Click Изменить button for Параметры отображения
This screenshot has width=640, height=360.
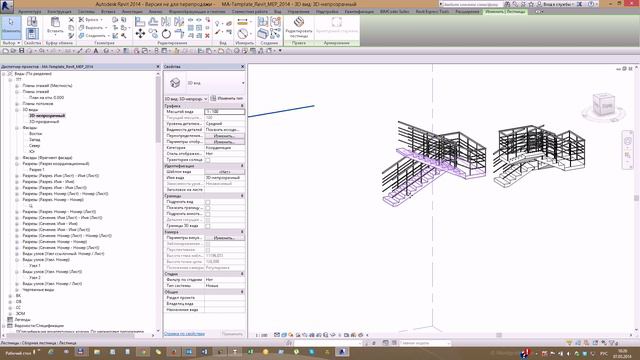point(224,142)
